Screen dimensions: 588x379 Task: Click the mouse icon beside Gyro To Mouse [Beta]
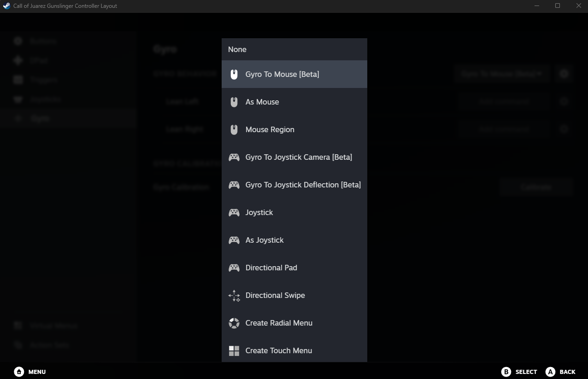click(x=234, y=74)
